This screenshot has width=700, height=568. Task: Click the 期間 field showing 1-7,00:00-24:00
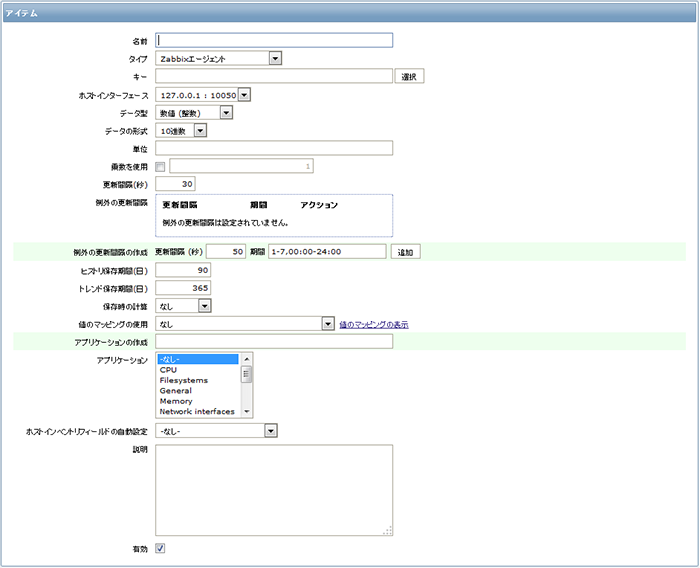[x=327, y=252]
